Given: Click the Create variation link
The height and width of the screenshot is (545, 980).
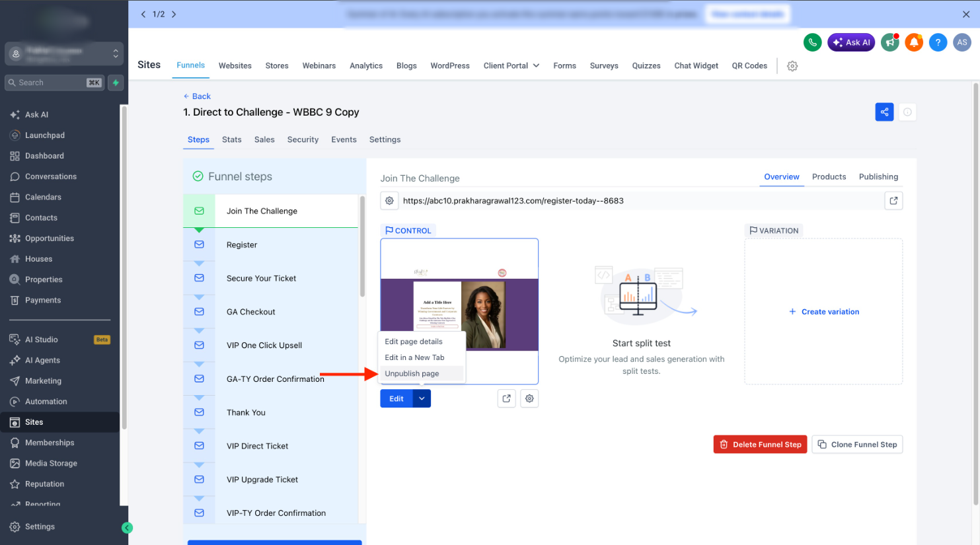Looking at the screenshot, I should (824, 312).
